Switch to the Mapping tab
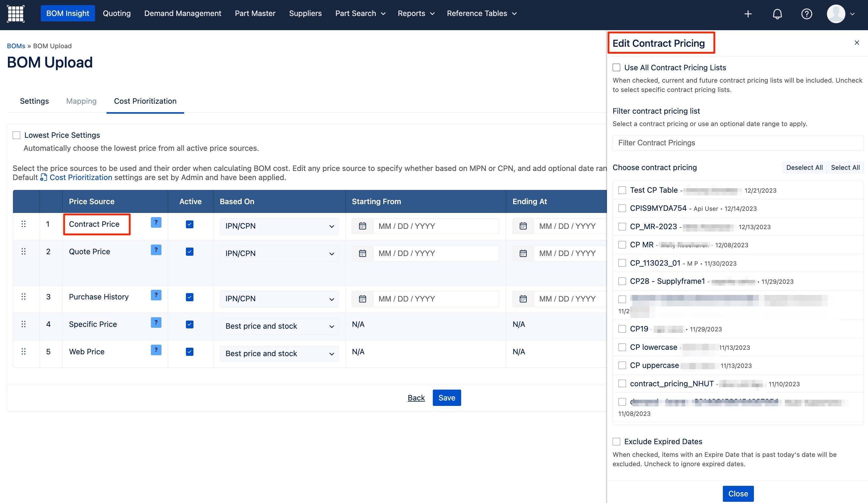Viewport: 868px width, 503px height. (81, 101)
